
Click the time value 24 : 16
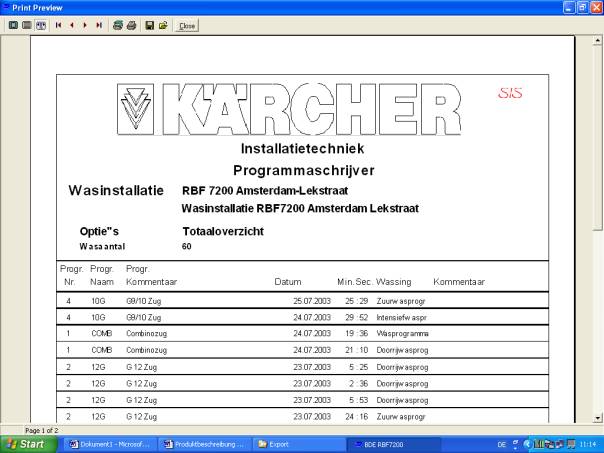pos(357,417)
